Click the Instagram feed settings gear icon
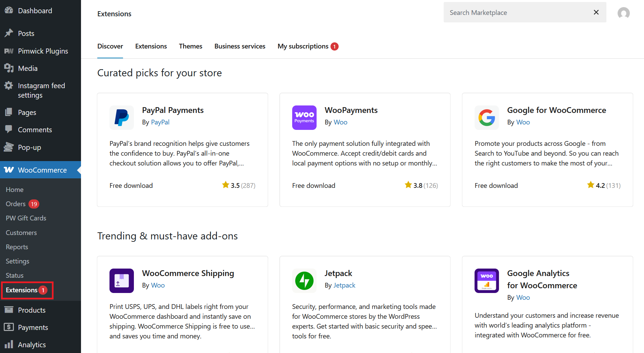This screenshot has width=644, height=353. 9,85
